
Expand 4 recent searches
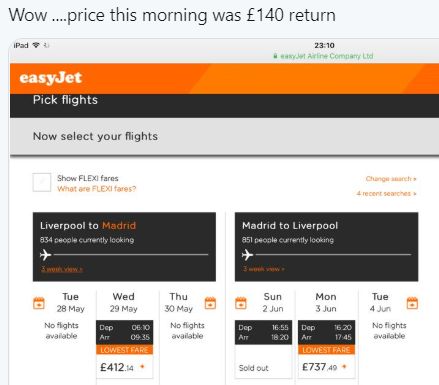pyautogui.click(x=386, y=193)
